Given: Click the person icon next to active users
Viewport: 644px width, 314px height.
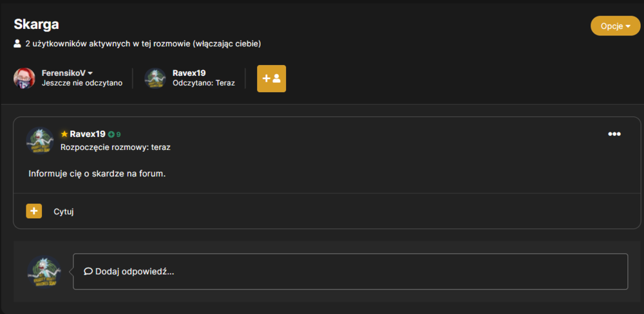Looking at the screenshot, I should (x=17, y=44).
